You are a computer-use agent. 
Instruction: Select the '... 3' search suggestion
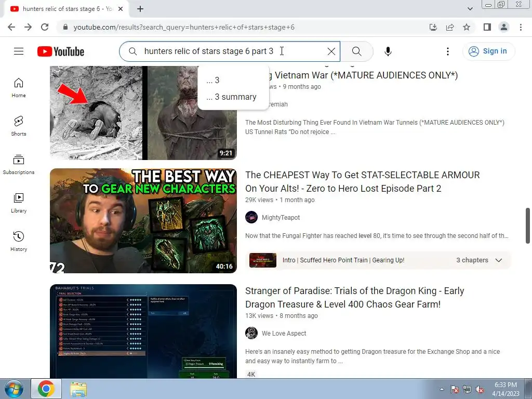pyautogui.click(x=233, y=80)
